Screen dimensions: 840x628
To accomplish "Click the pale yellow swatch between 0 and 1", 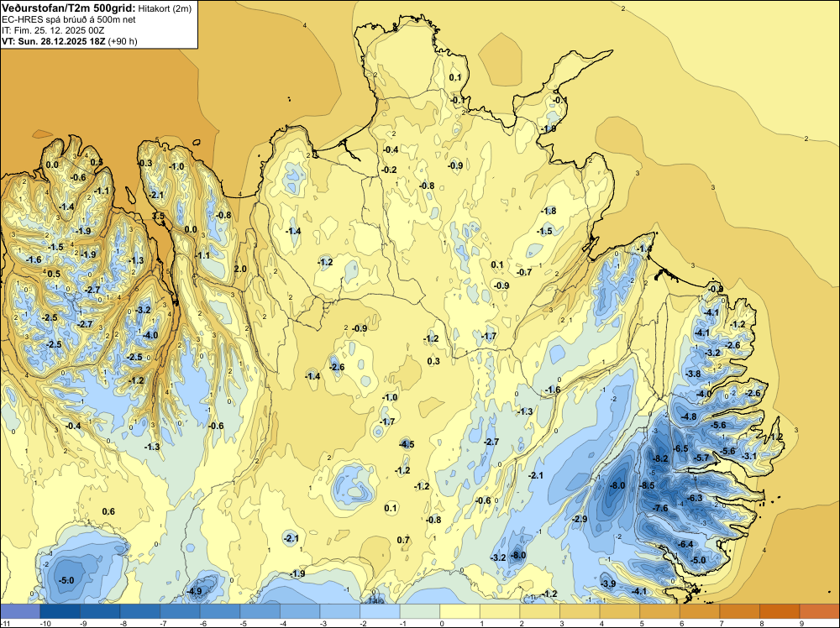I will pos(459,611).
